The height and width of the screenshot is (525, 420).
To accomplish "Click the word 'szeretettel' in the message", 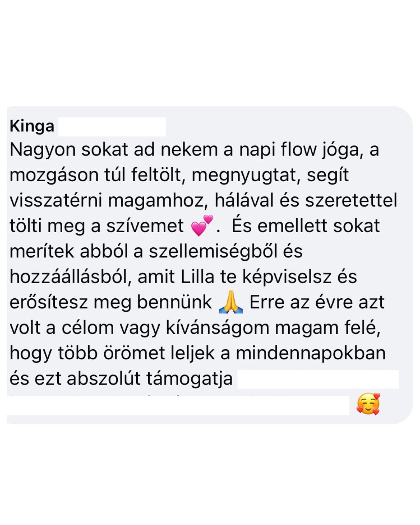I will point(351,200).
